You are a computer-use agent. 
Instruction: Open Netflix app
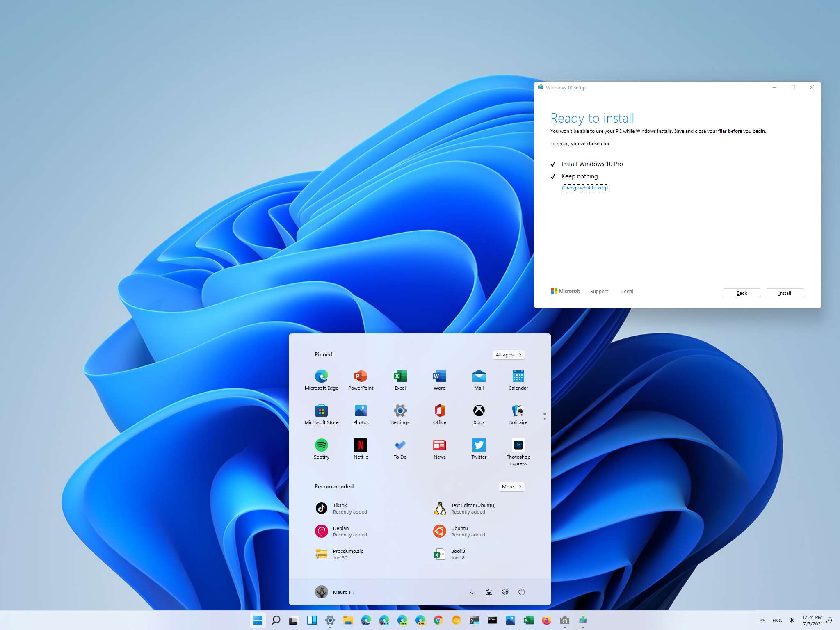(x=361, y=449)
